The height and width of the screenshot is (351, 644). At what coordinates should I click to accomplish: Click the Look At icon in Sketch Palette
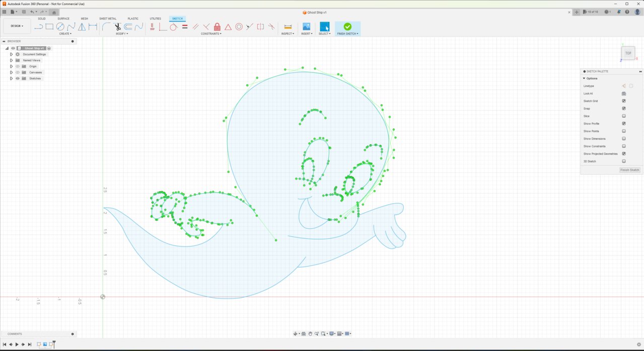(x=624, y=94)
